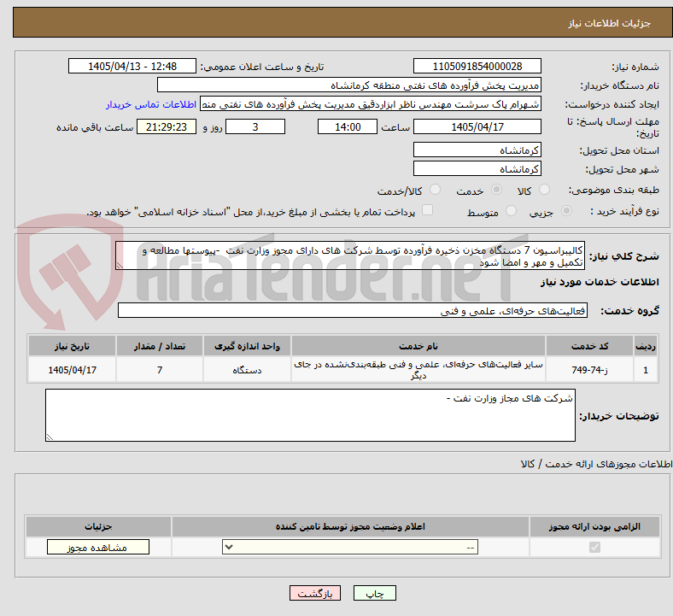This screenshot has height=616, width=673.
Task: Click the مشاهده مجوز button
Action: click(x=98, y=548)
